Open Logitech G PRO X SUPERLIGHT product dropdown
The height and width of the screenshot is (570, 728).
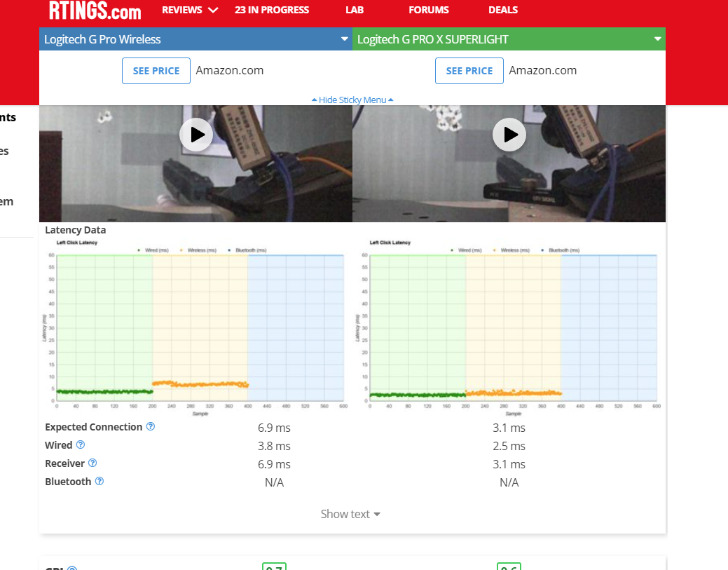(x=509, y=39)
